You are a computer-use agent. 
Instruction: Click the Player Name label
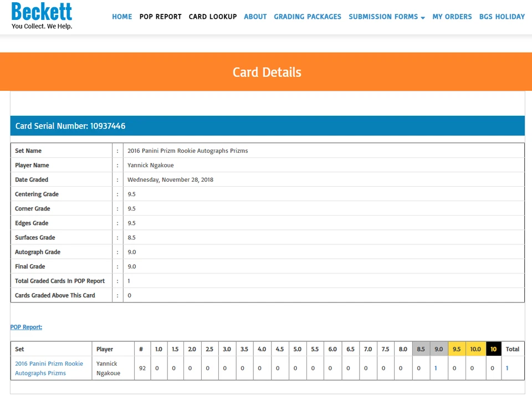(x=32, y=165)
